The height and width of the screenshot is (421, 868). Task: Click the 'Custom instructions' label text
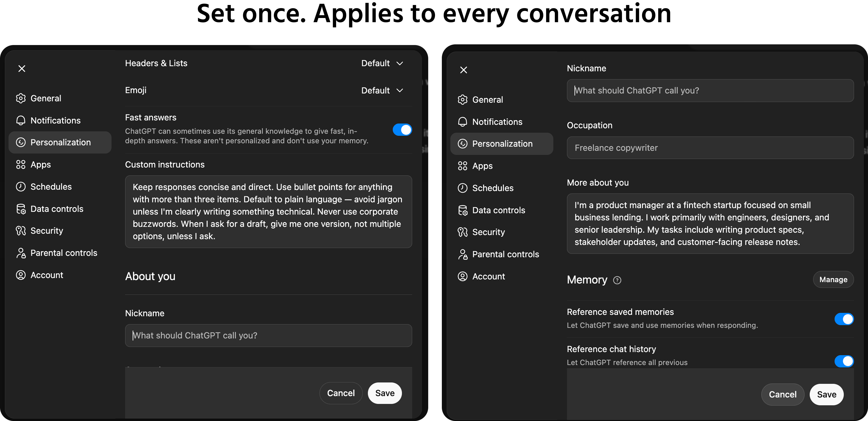pyautogui.click(x=165, y=165)
